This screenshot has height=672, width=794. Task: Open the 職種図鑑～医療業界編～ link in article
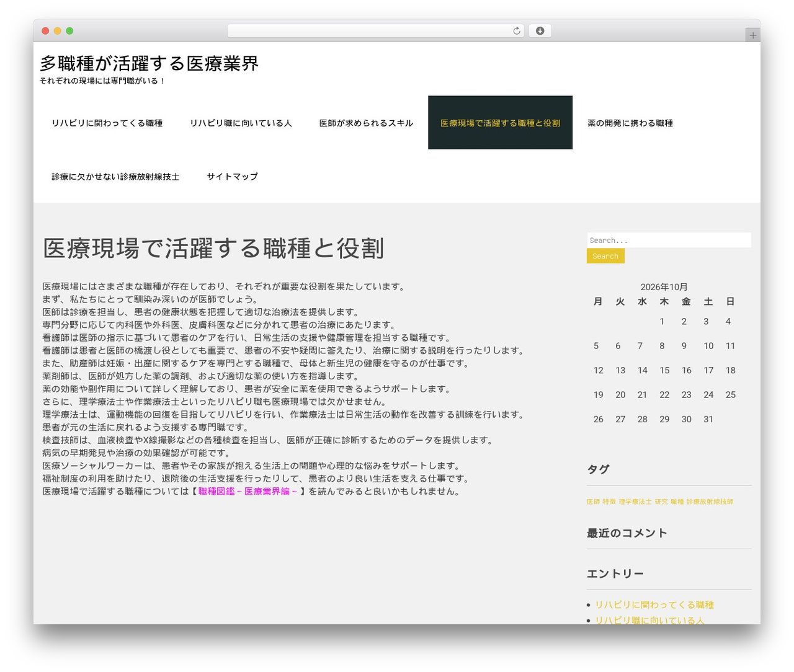(x=248, y=491)
